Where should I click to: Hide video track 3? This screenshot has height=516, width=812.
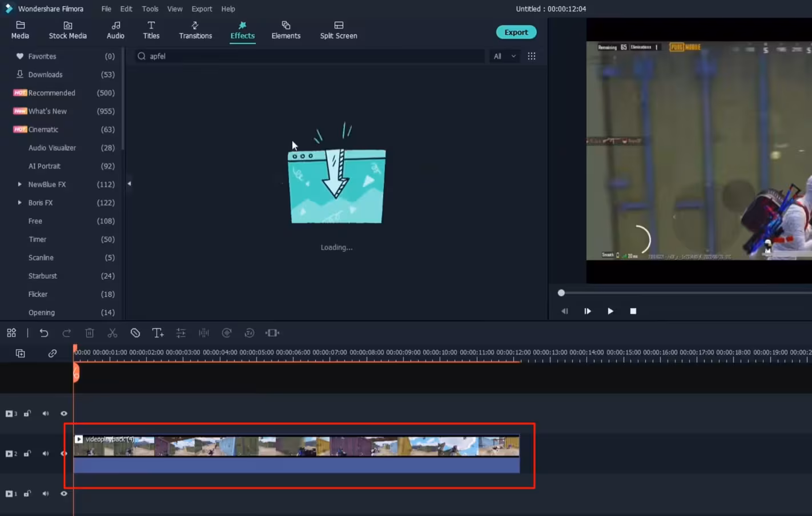[x=64, y=413]
